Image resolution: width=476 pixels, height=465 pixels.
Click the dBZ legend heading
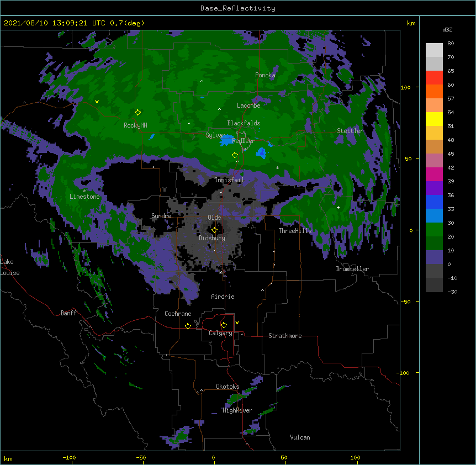[x=447, y=29]
